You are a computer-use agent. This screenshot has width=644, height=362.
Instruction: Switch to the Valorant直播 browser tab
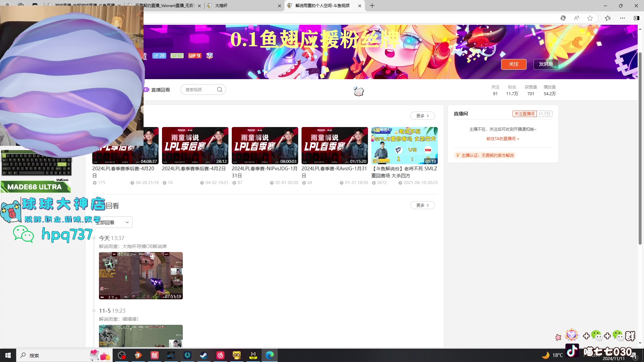165,6
